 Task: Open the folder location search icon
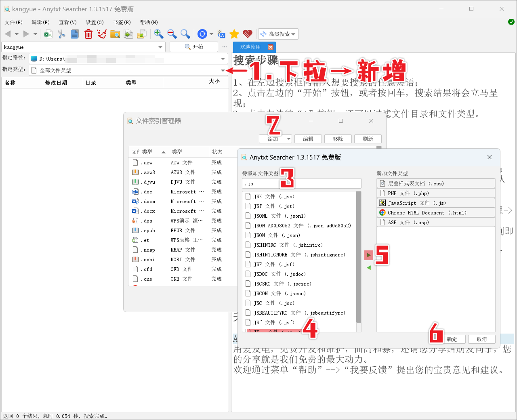(115, 34)
